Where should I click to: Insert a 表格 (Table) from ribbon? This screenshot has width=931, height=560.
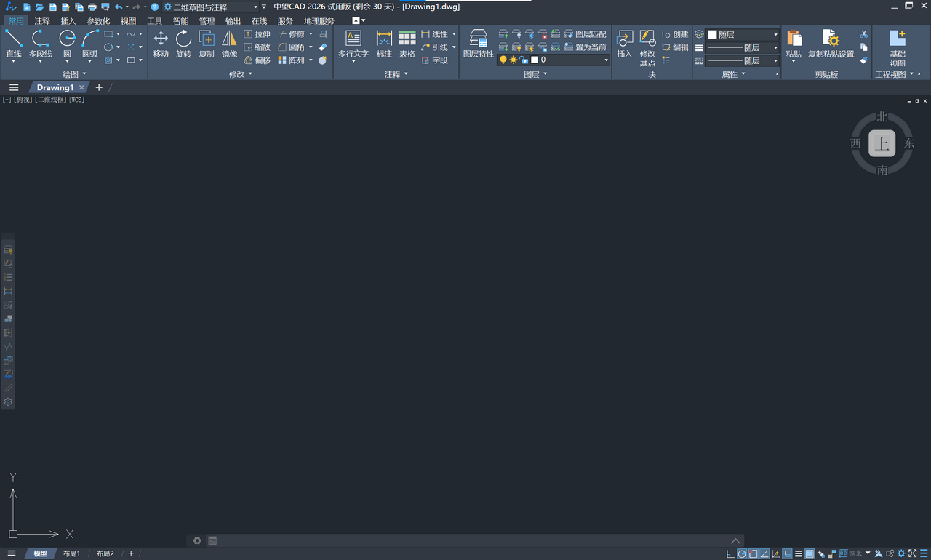(407, 44)
